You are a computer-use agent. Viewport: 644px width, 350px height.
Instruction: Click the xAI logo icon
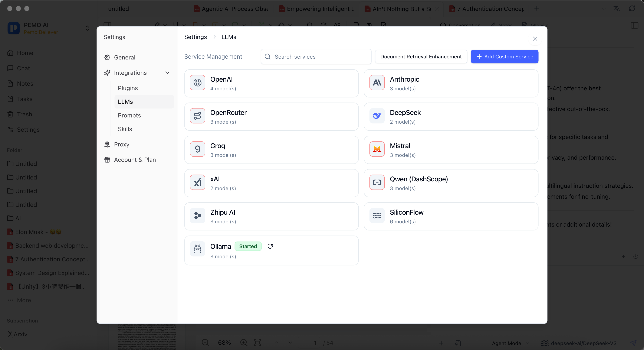(x=197, y=182)
